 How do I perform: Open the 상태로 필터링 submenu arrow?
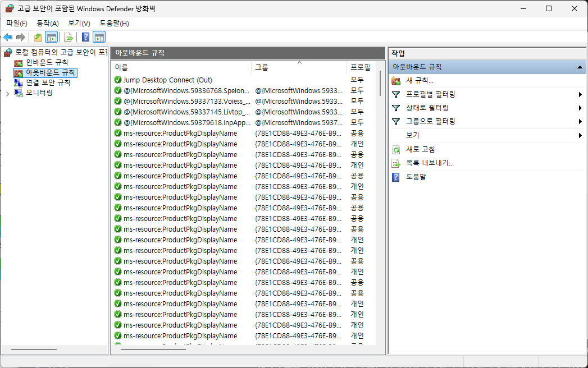point(580,108)
